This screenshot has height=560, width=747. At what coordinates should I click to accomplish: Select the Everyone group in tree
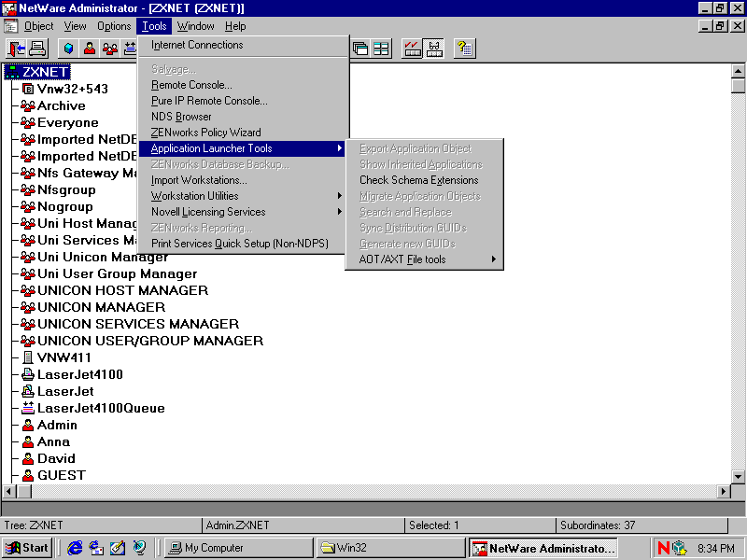67,122
